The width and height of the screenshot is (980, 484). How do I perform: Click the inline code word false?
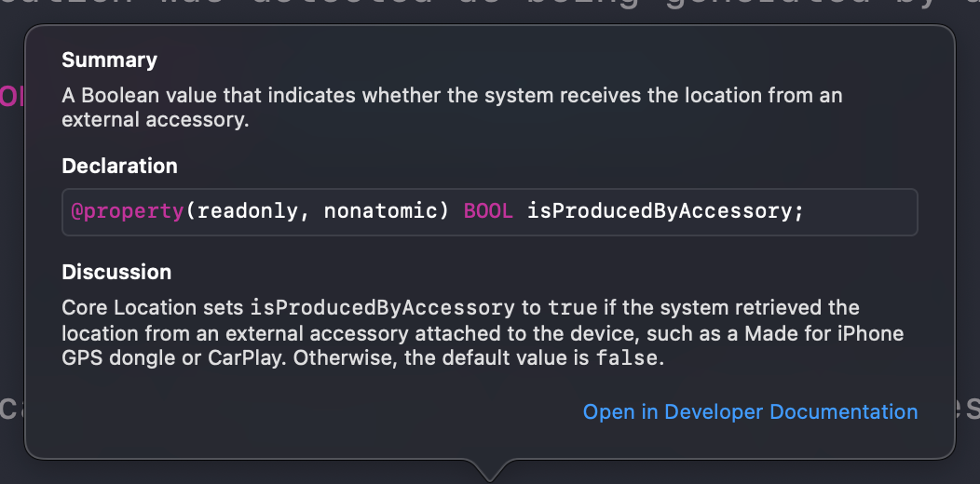click(627, 358)
